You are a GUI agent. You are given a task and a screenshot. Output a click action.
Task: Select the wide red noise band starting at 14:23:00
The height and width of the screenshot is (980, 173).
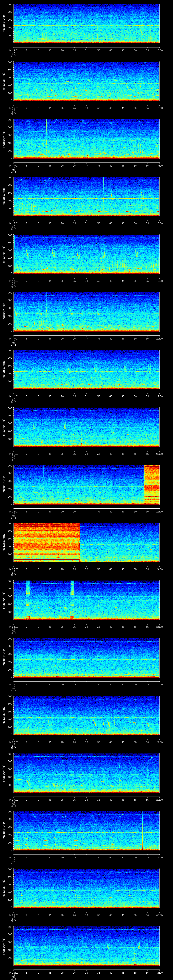click(46, 542)
